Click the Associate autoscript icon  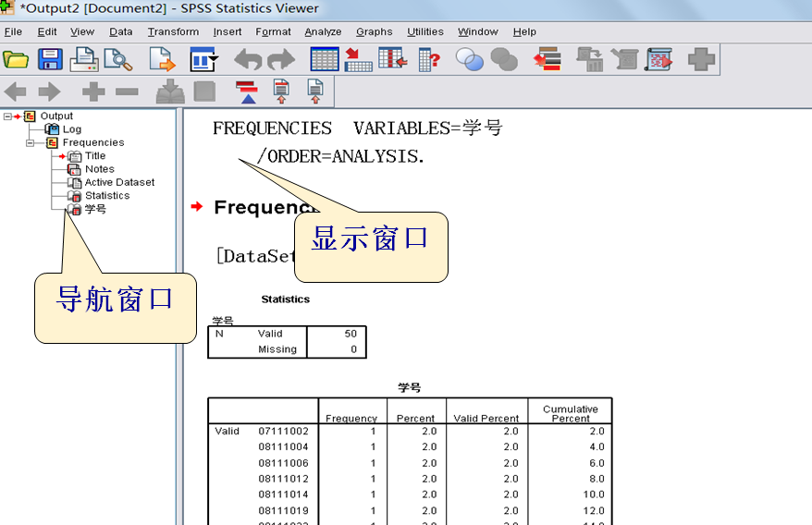[590, 59]
